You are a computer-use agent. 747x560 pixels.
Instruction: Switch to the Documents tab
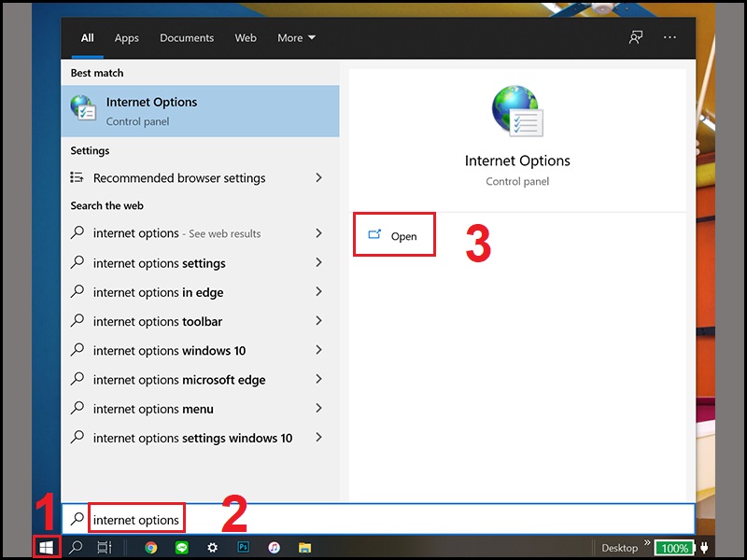(187, 37)
